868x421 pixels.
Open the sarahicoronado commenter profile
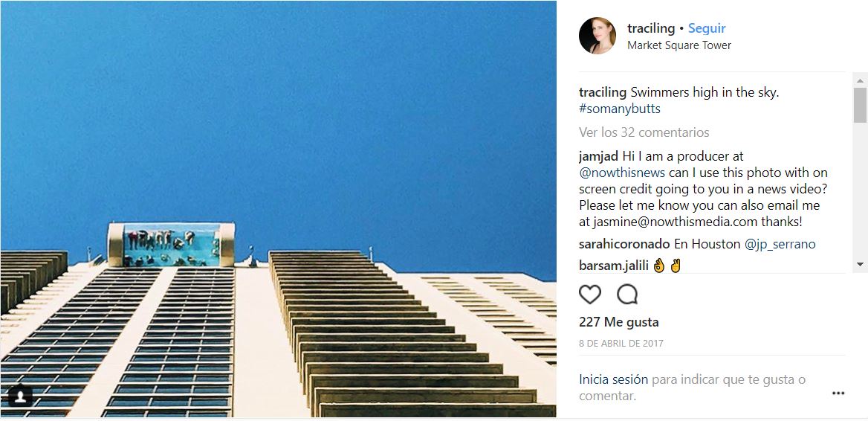point(624,244)
